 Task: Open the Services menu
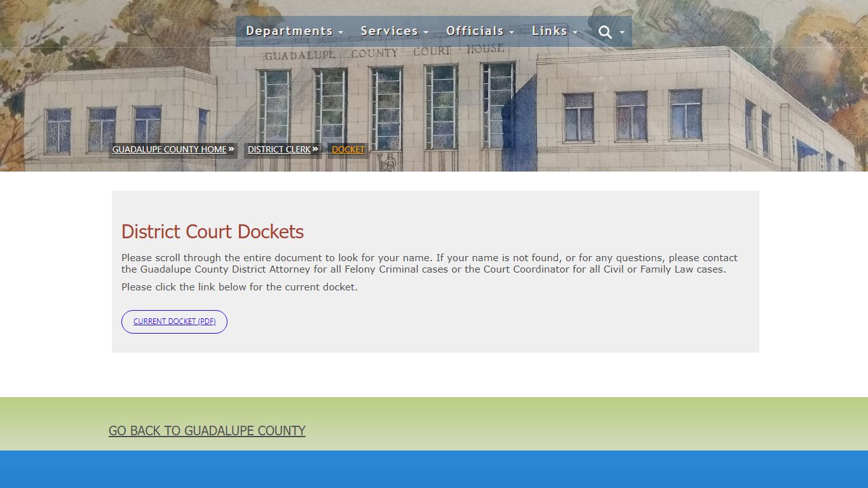pyautogui.click(x=394, y=31)
